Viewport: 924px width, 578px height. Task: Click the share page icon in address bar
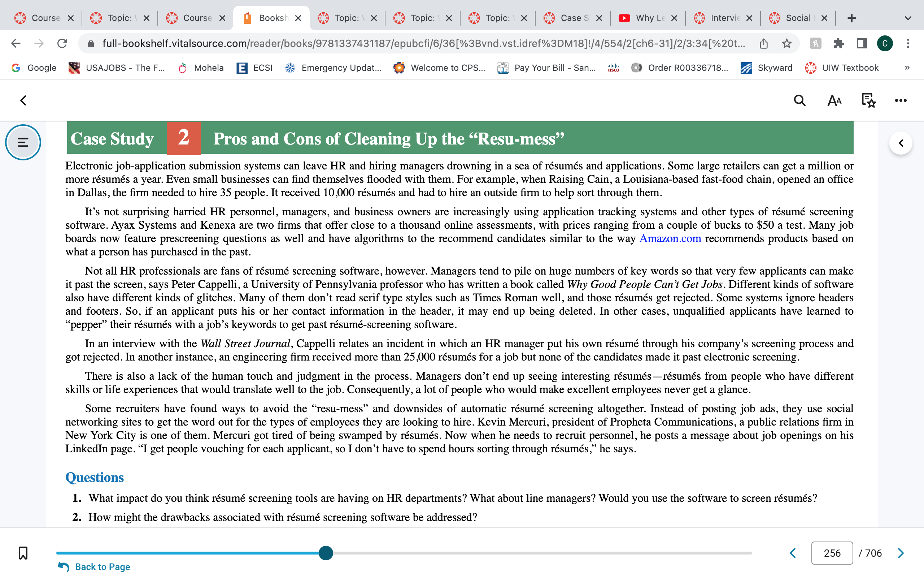(764, 44)
